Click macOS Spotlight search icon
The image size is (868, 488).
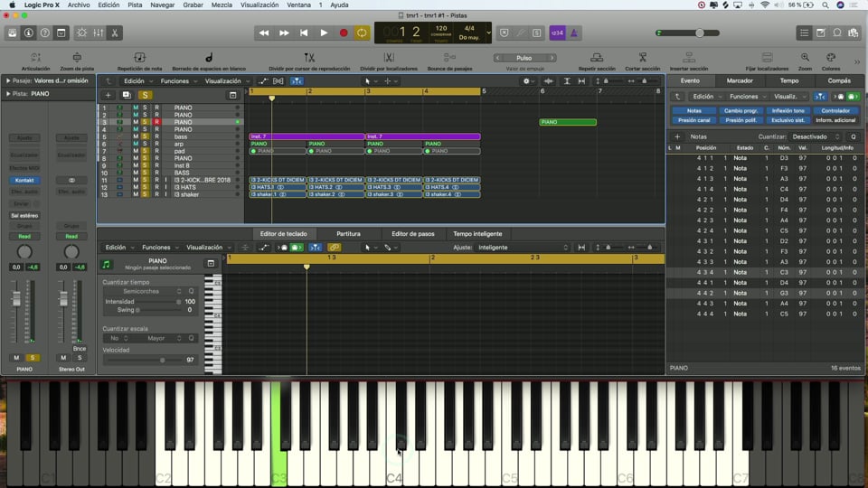(x=825, y=5)
